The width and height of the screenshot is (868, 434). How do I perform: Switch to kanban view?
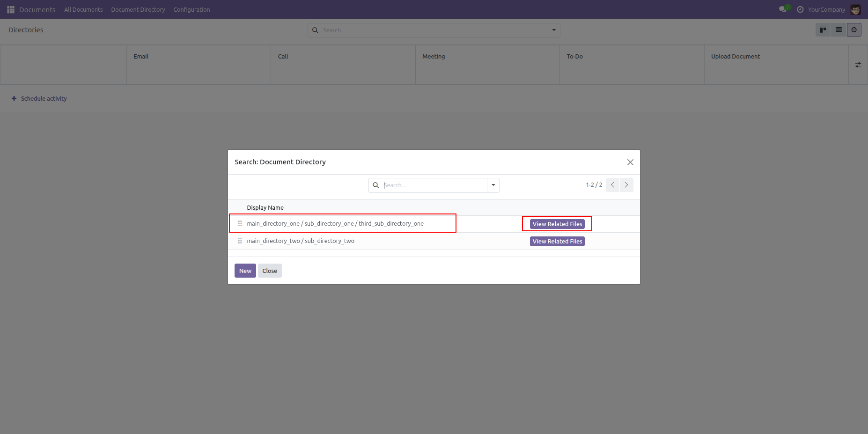[823, 30]
